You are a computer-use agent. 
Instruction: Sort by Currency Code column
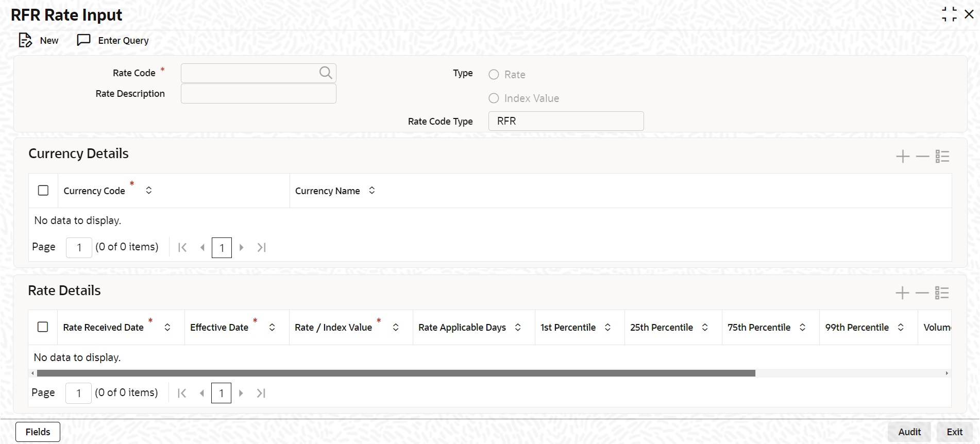tap(149, 191)
